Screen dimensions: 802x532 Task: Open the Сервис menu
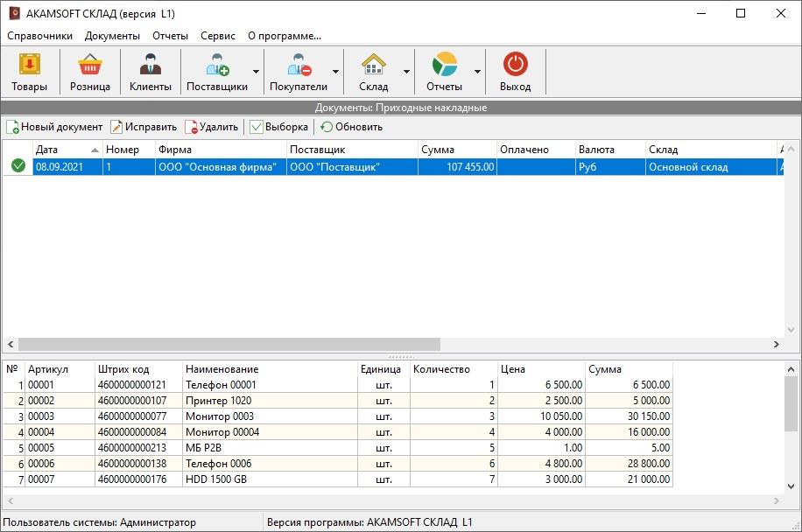[217, 36]
